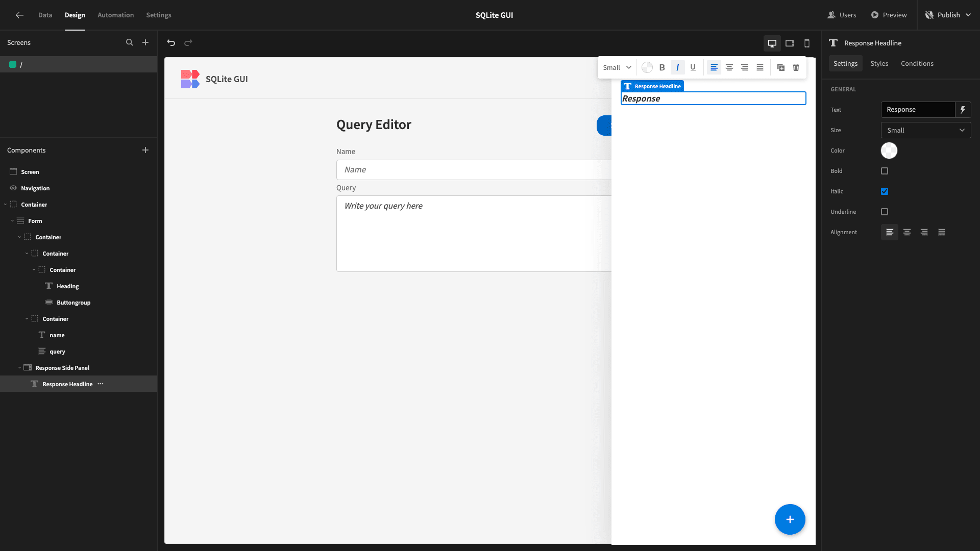Open the Automation tab
Viewport: 980px width, 551px height.
(116, 15)
